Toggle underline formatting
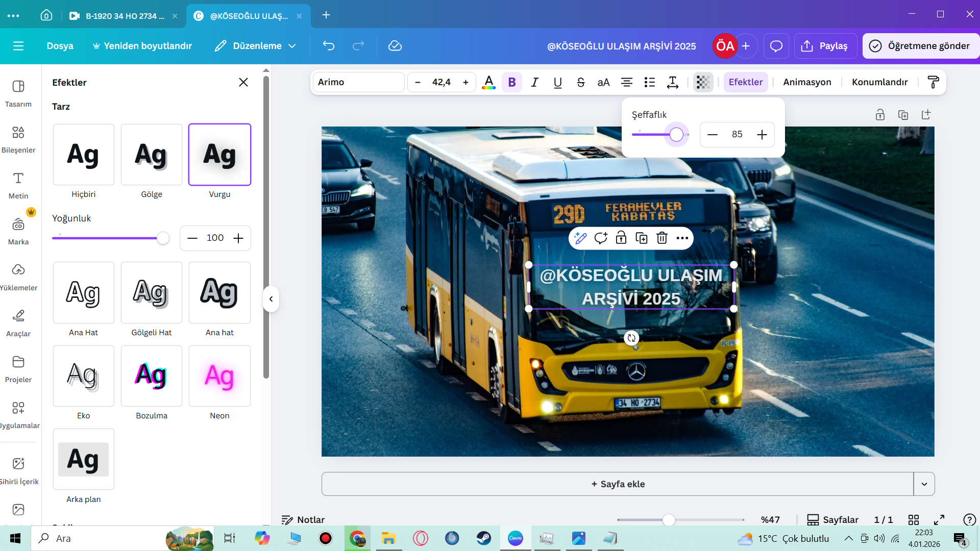Screen dimensions: 980x551 [x=557, y=82]
